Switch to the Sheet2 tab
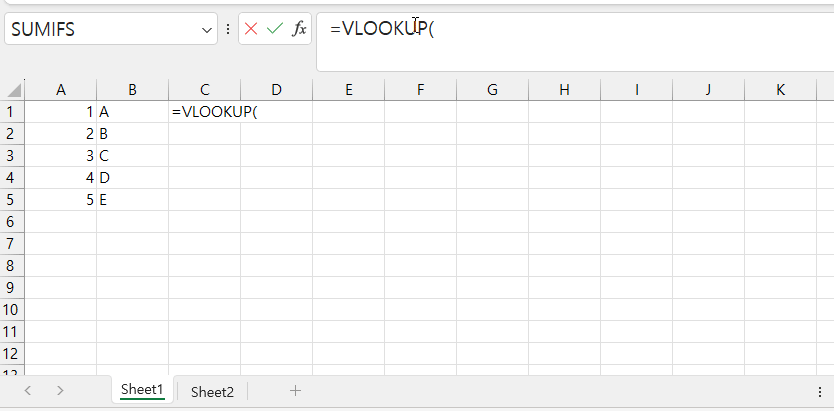This screenshot has width=834, height=411. pos(212,391)
